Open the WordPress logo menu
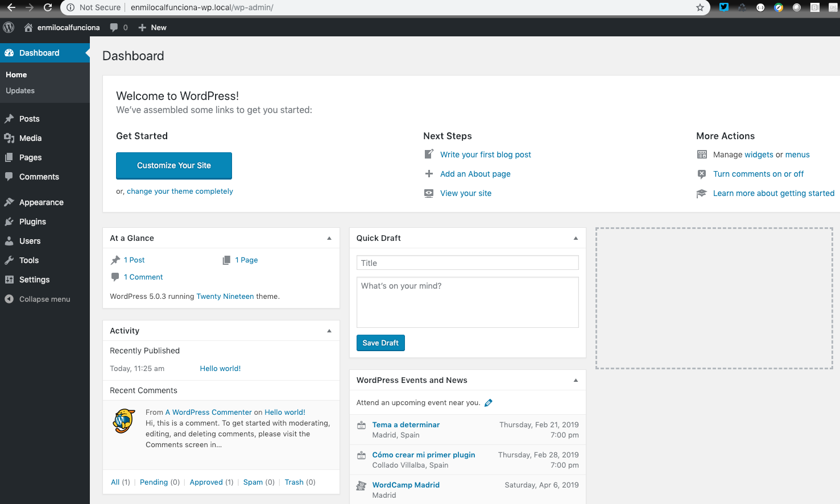Screen dimensions: 840x504 [x=9, y=27]
